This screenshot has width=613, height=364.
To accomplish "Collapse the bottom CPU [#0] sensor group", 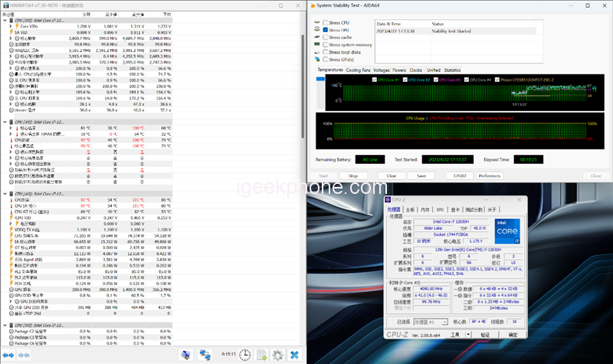I will (x=5, y=325).
